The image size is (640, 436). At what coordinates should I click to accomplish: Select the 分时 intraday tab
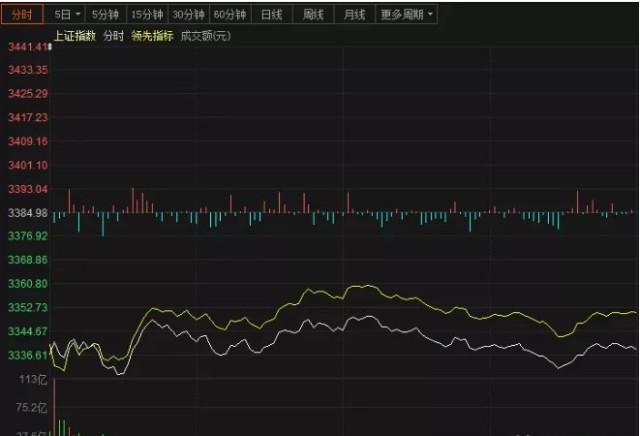click(x=24, y=15)
